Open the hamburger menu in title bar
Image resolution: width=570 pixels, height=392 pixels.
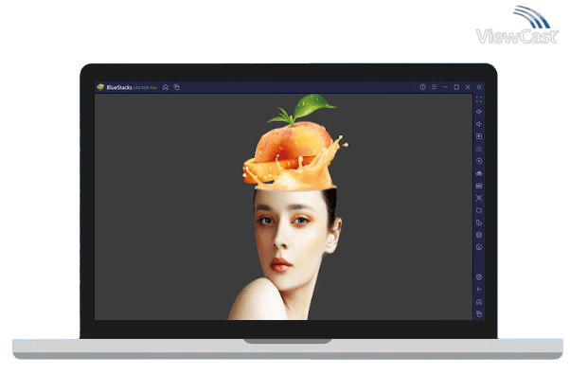point(434,87)
